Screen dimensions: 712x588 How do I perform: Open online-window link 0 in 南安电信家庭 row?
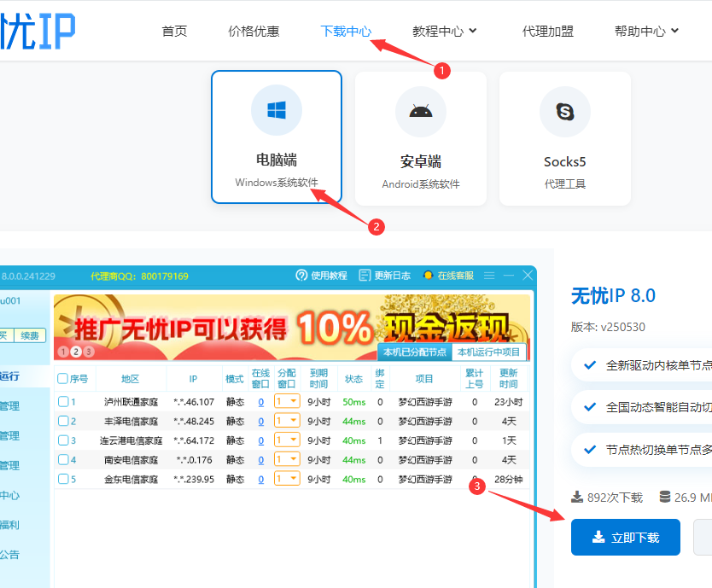tap(261, 460)
